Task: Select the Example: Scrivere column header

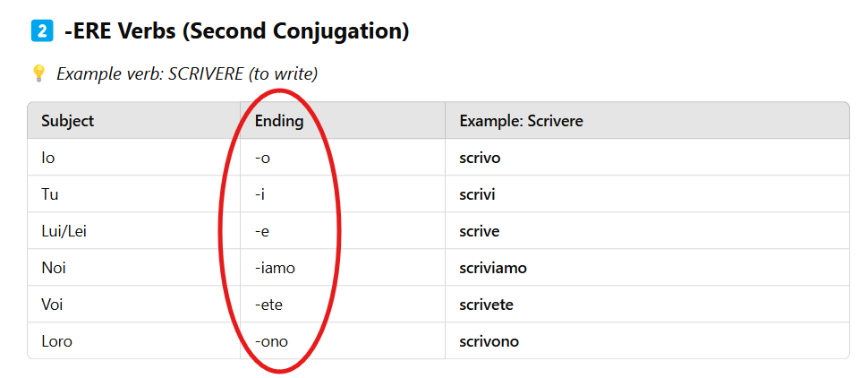Action: [x=521, y=121]
